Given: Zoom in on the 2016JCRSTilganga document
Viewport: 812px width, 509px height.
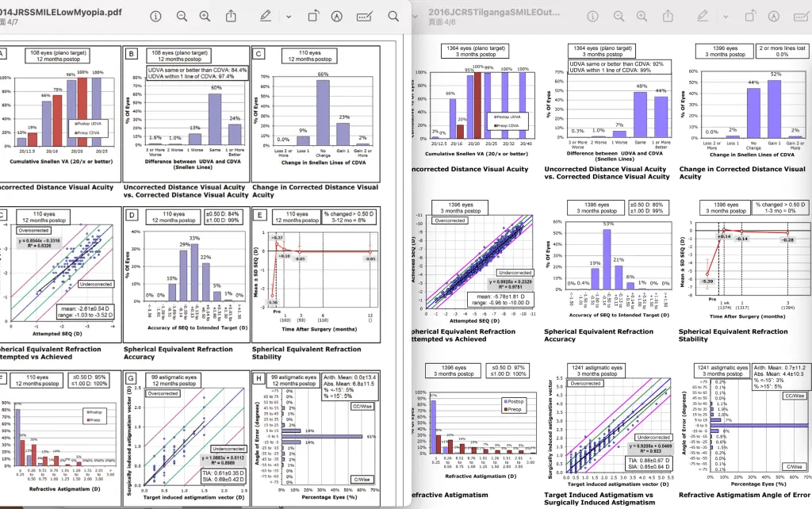Looking at the screenshot, I should point(642,17).
